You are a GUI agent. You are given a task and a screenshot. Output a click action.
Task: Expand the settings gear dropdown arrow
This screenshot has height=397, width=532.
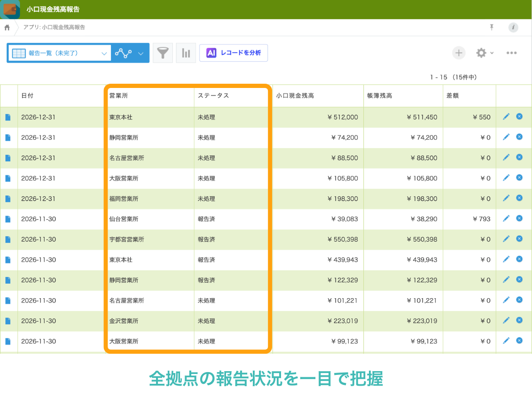(492, 53)
